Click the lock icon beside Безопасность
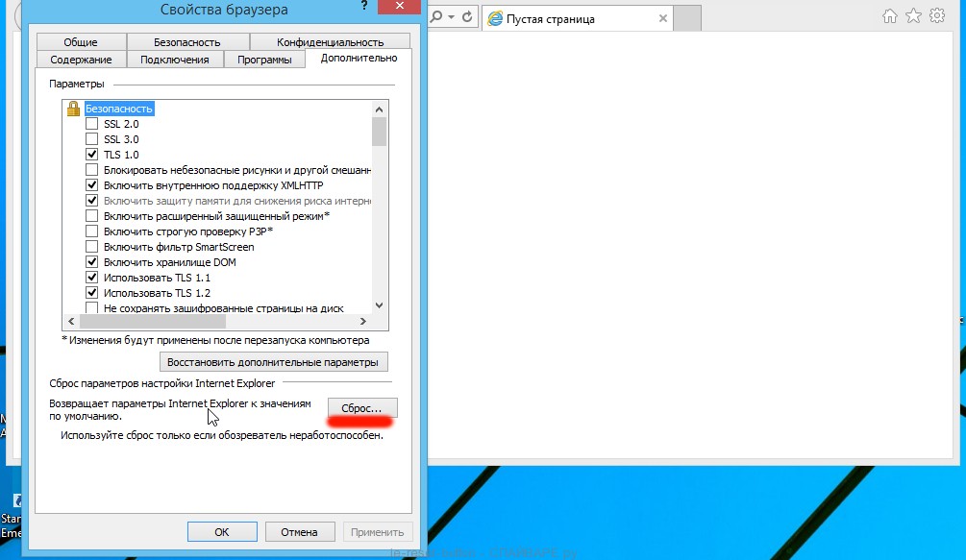The height and width of the screenshot is (560, 966). pyautogui.click(x=73, y=109)
